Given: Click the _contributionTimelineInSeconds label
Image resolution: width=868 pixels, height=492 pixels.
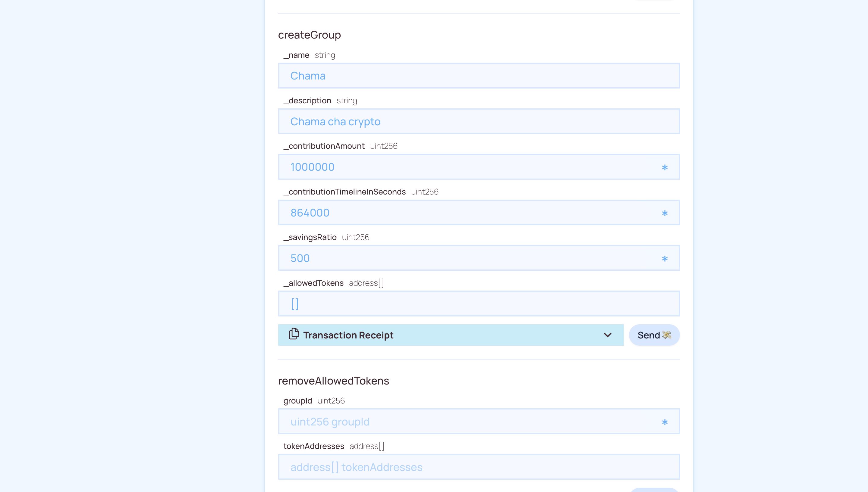Looking at the screenshot, I should [344, 192].
